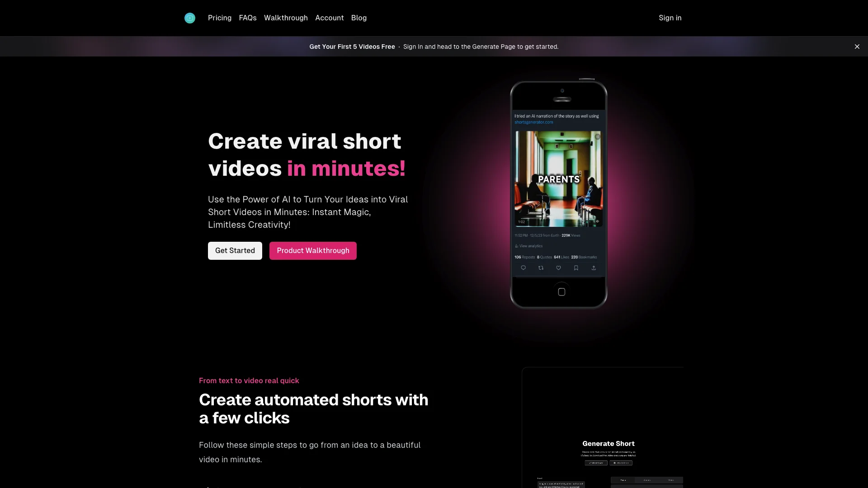Click the repost icon on the tweet preview
The width and height of the screenshot is (868, 488).
tap(541, 267)
